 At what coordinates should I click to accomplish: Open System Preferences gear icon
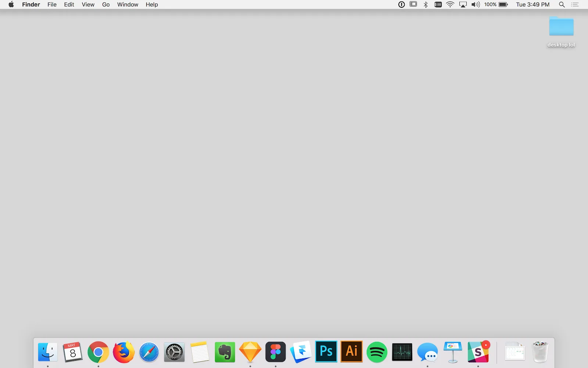point(174,352)
